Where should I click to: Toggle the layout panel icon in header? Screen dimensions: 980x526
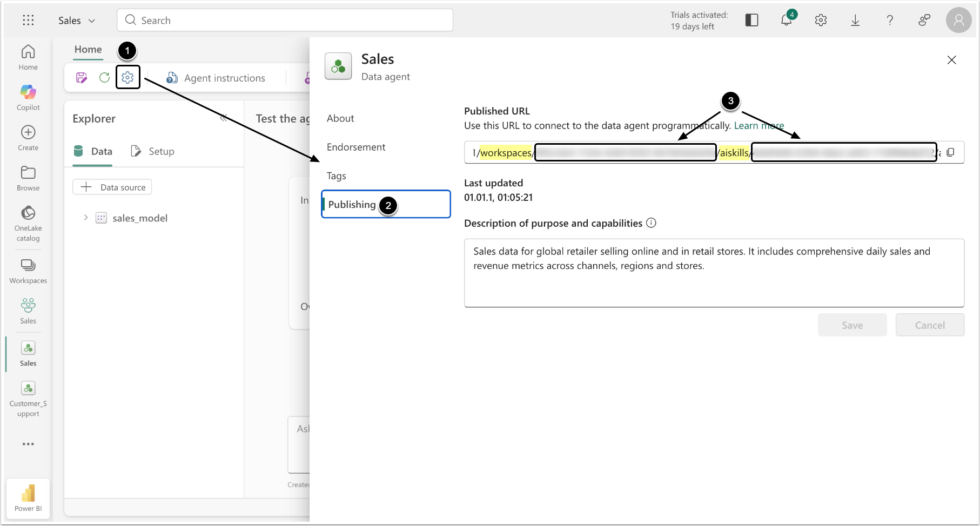click(751, 21)
